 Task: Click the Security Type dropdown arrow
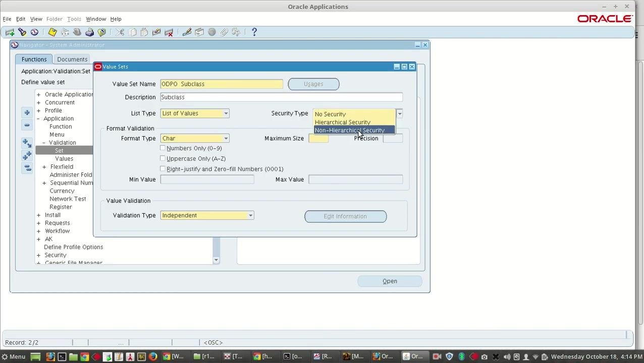tap(399, 114)
